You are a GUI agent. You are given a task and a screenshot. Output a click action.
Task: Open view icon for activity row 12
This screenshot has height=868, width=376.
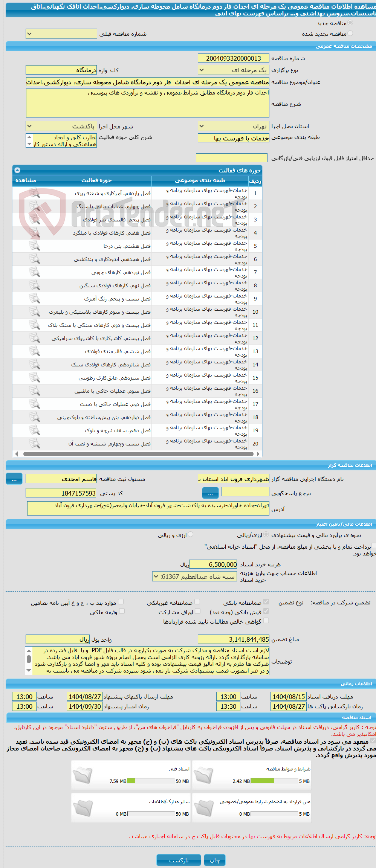pos(34,338)
